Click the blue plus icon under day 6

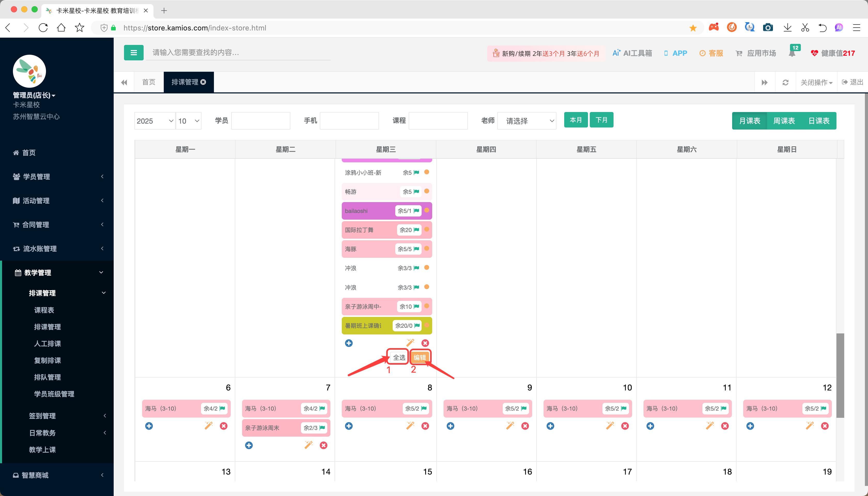[149, 426]
